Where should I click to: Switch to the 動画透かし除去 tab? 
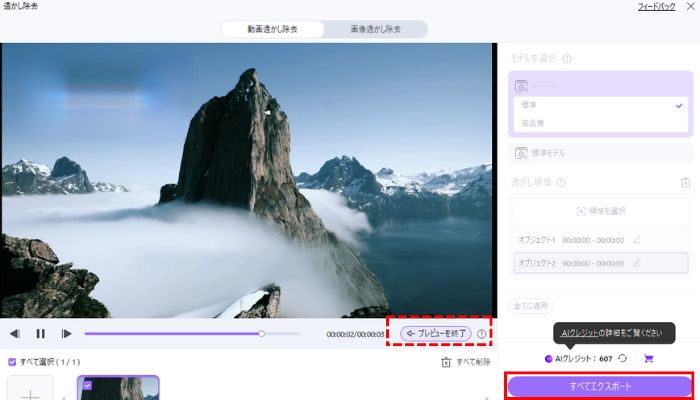(273, 29)
